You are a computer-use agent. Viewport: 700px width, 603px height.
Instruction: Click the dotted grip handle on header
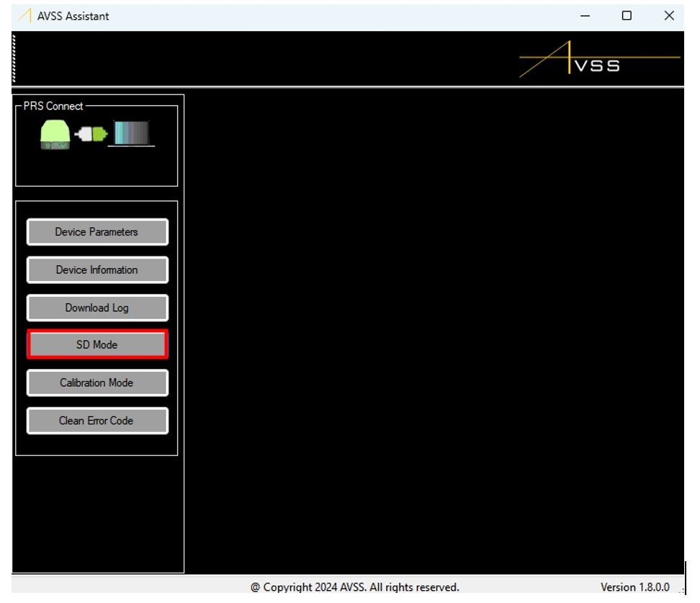coord(14,59)
